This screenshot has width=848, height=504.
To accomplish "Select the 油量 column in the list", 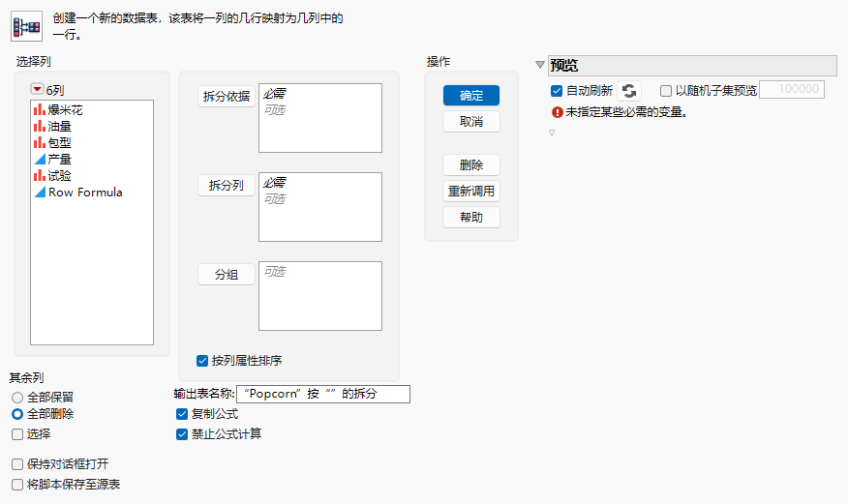I will click(x=52, y=127).
